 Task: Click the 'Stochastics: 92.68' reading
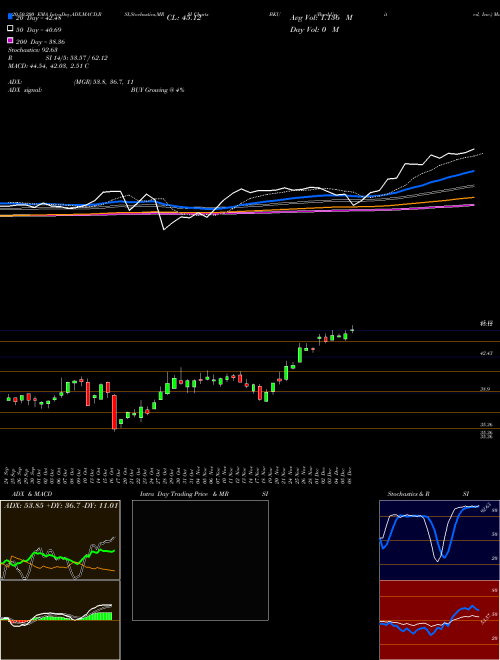coord(33,50)
